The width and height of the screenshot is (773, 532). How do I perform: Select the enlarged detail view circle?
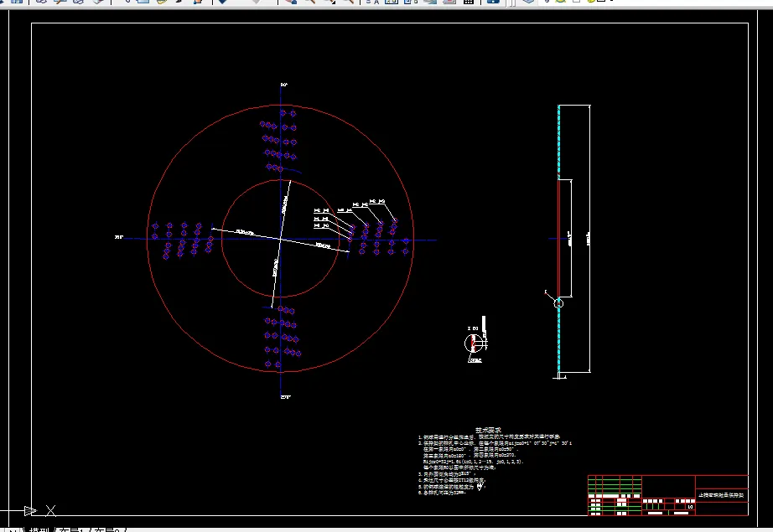tap(472, 343)
